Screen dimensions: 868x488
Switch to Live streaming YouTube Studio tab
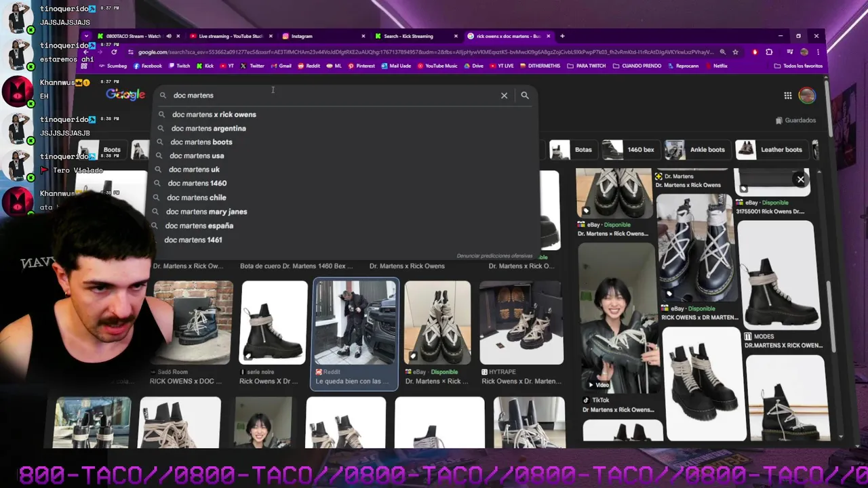(x=231, y=36)
